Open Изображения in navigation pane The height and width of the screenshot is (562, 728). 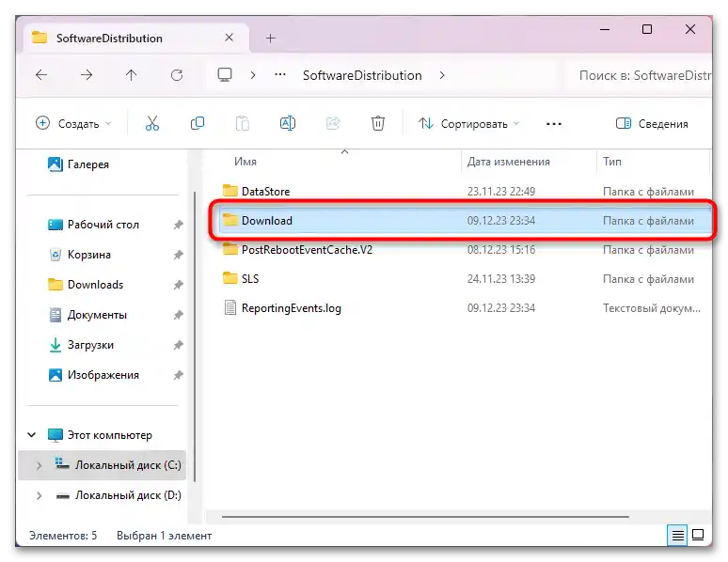pyautogui.click(x=103, y=375)
